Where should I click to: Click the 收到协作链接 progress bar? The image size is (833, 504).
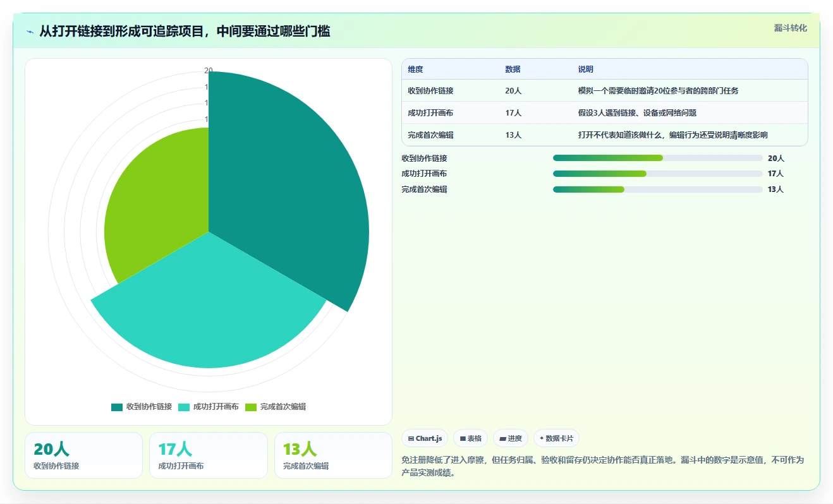click(x=657, y=158)
